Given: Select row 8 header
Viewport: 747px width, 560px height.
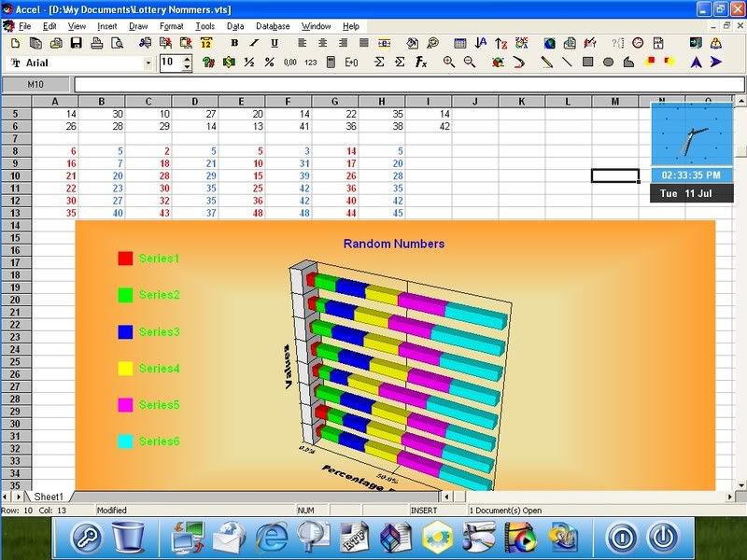Looking at the screenshot, I should [x=16, y=151].
